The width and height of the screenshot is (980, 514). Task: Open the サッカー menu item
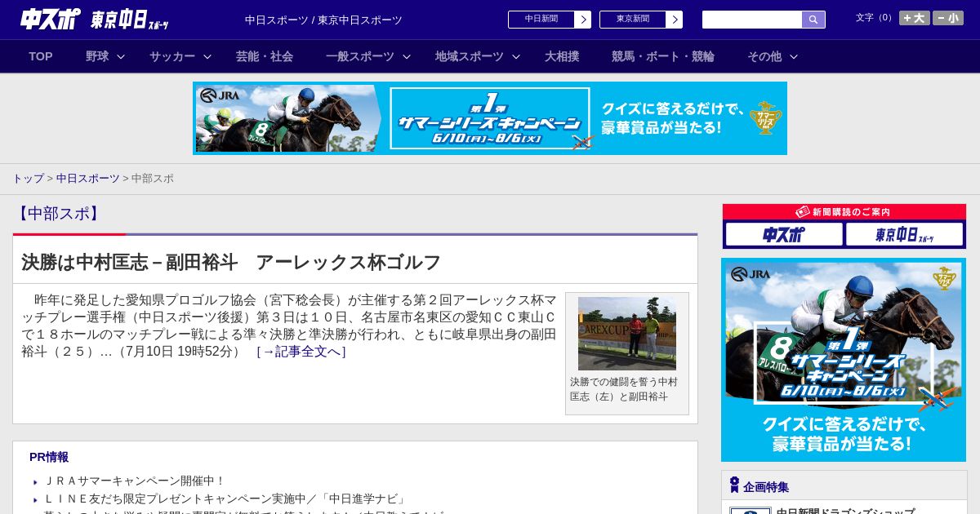(172, 56)
